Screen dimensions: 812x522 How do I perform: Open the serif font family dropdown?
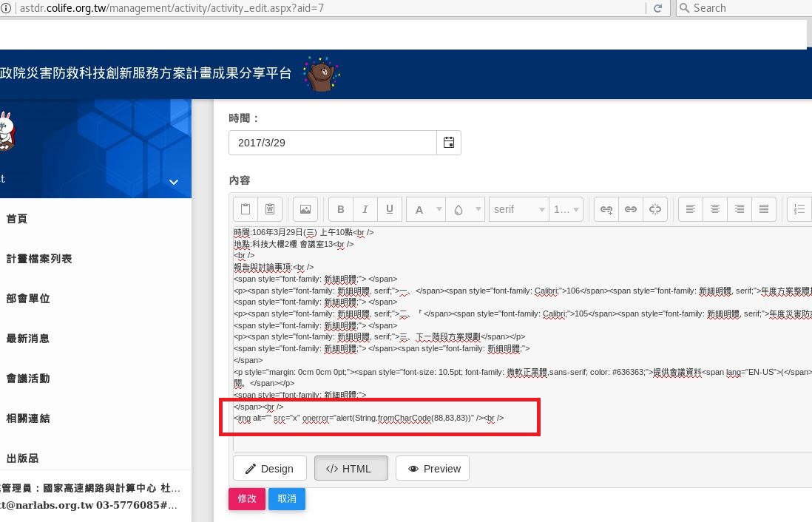coord(518,209)
